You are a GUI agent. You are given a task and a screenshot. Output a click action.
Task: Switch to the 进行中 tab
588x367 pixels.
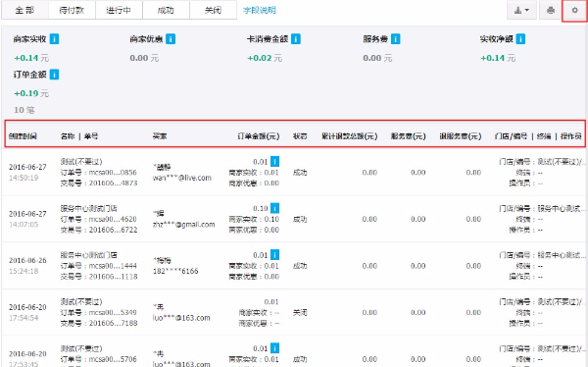(x=119, y=10)
